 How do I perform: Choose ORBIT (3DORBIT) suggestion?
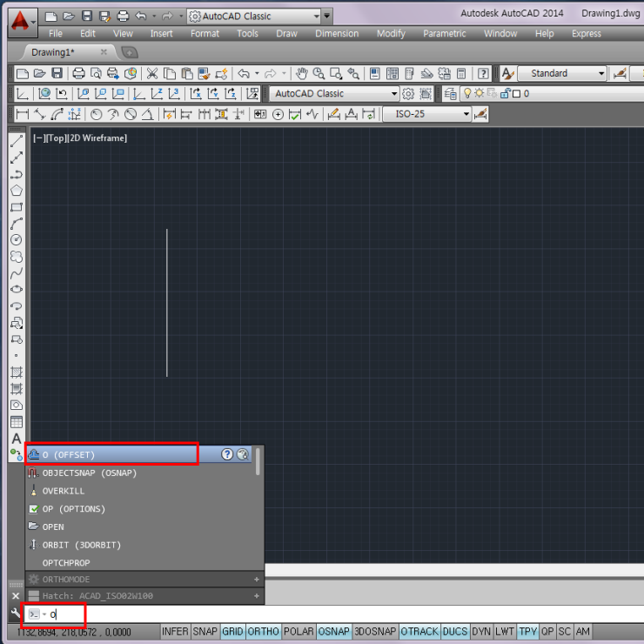(139, 545)
